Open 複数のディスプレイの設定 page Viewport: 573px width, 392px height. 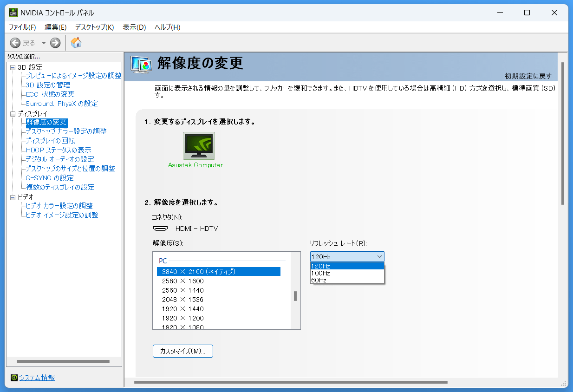pyautogui.click(x=60, y=187)
